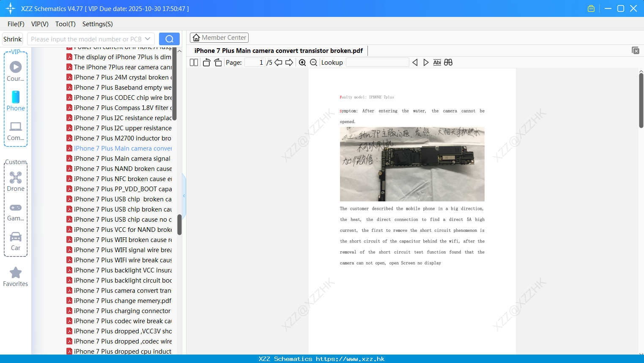This screenshot has width=644, height=363.
Task: Rotate page clockwise
Action: (218, 63)
